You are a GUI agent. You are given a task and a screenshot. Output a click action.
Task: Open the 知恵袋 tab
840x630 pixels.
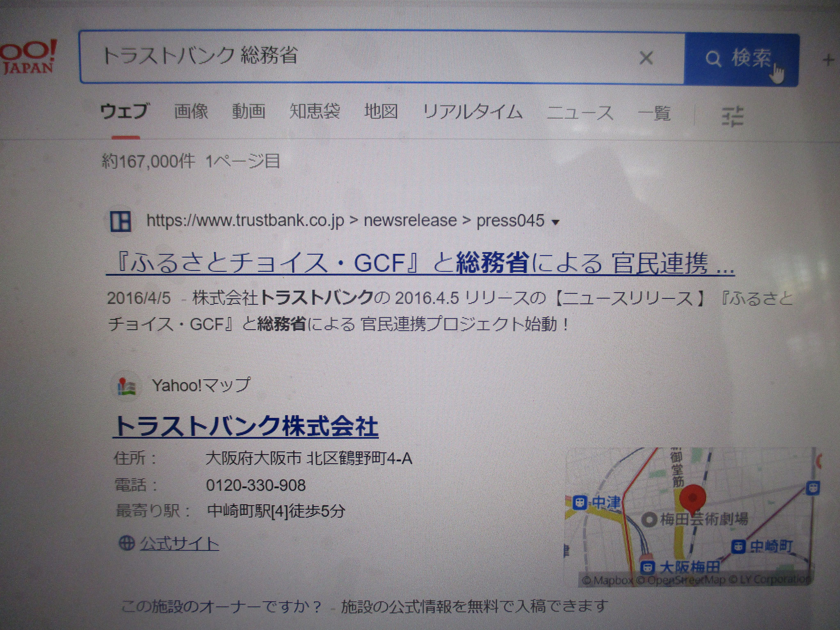315,111
